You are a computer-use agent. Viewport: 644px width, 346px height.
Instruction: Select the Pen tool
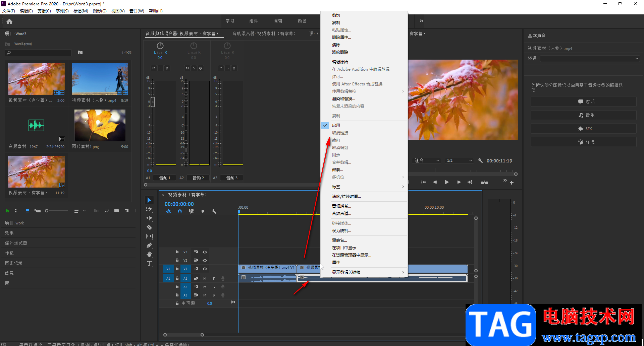pyautogui.click(x=149, y=246)
